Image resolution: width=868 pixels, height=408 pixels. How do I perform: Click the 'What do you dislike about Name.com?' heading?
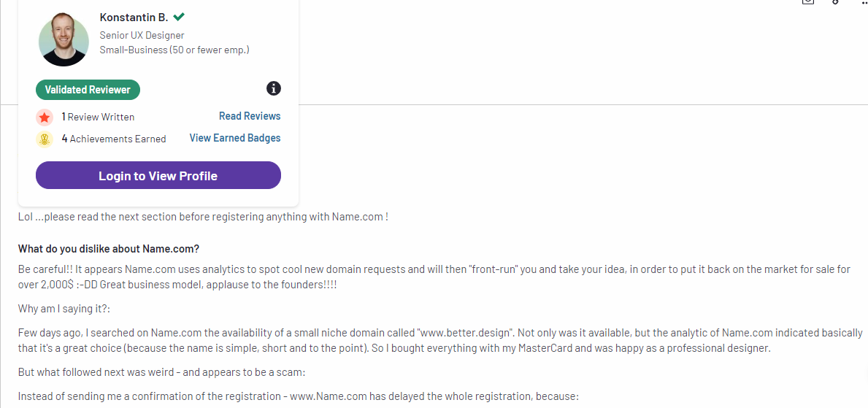pos(109,249)
